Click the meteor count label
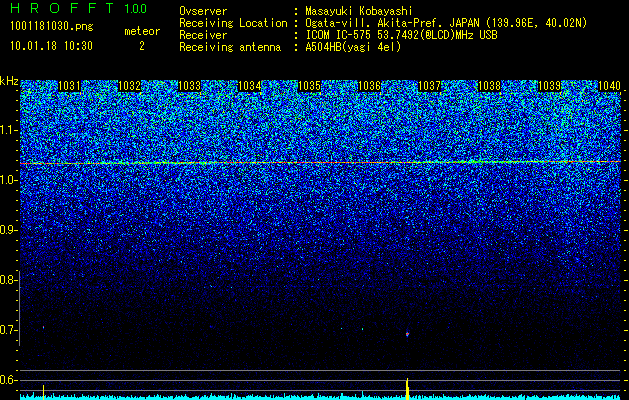629x400 pixels. pyautogui.click(x=142, y=31)
